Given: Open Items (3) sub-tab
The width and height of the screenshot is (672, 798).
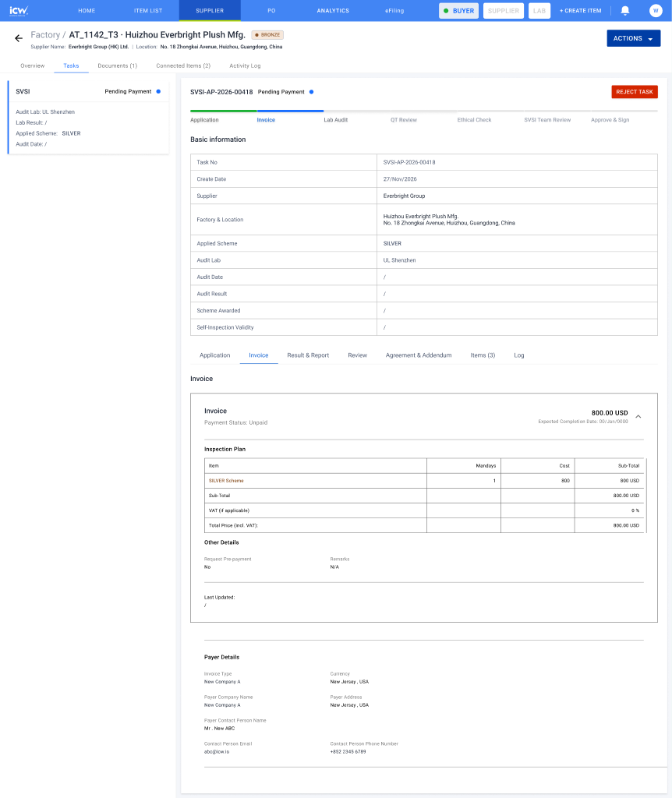Looking at the screenshot, I should [483, 355].
